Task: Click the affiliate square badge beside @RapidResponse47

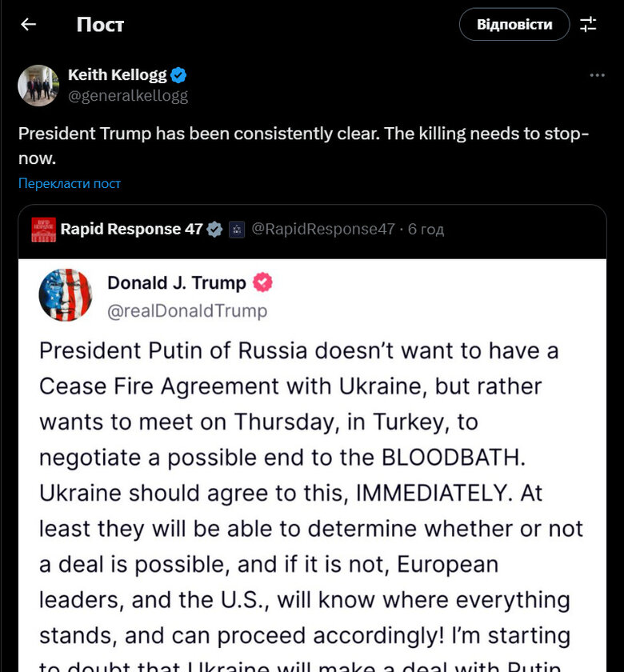Action: tap(235, 229)
